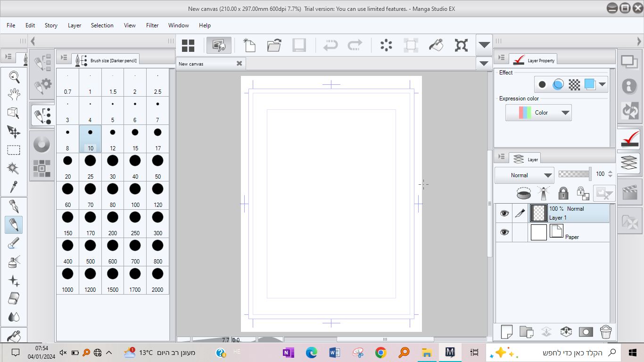This screenshot has width=644, height=362.
Task: Select the Magnifier zoom tool
Action: pos(14,76)
